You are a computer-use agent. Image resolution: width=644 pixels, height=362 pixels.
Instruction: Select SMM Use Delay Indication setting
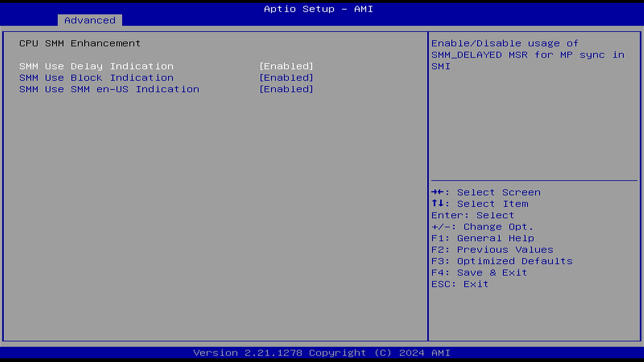96,66
